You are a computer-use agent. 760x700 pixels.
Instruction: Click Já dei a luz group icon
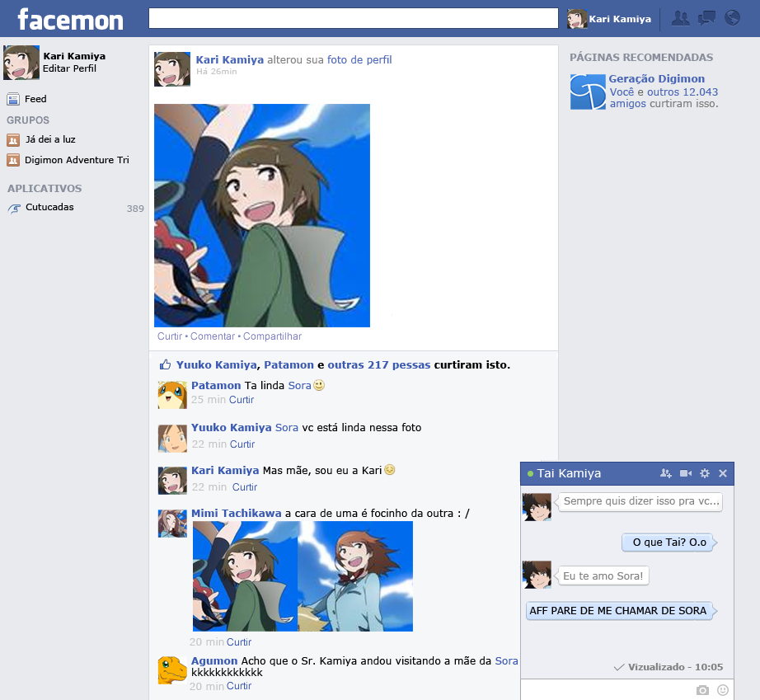[x=13, y=140]
